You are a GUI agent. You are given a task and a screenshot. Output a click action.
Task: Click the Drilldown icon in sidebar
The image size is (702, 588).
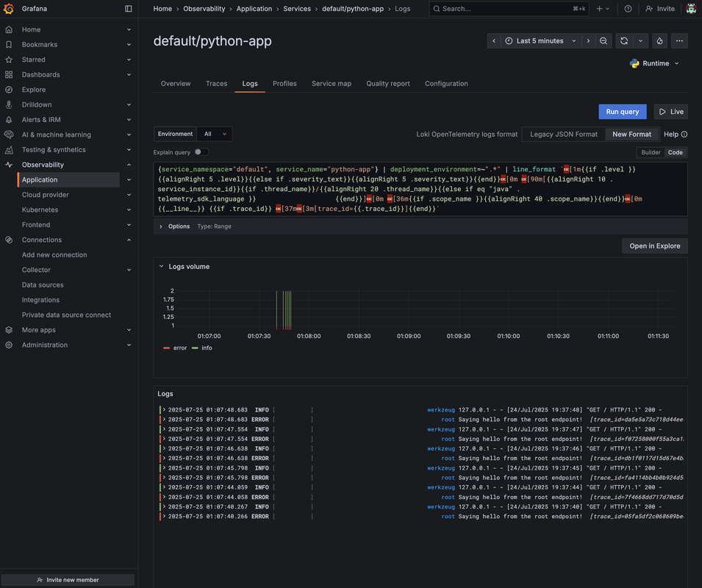(9, 104)
